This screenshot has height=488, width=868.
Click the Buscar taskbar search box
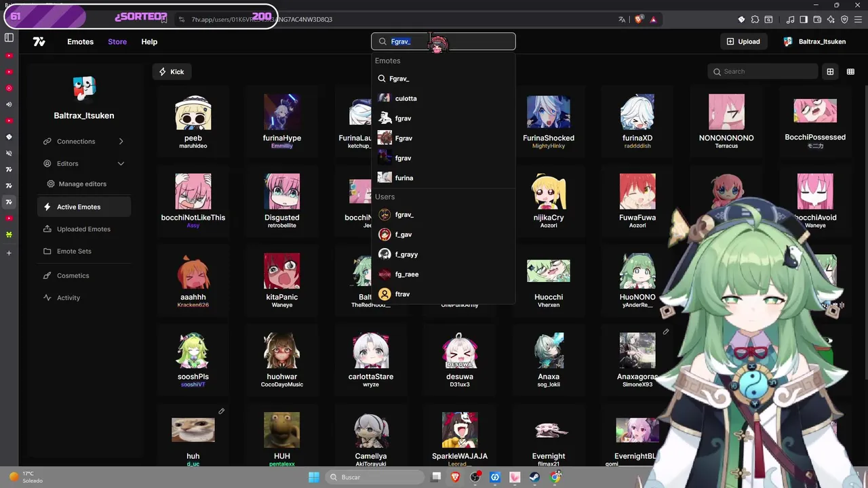tap(374, 477)
